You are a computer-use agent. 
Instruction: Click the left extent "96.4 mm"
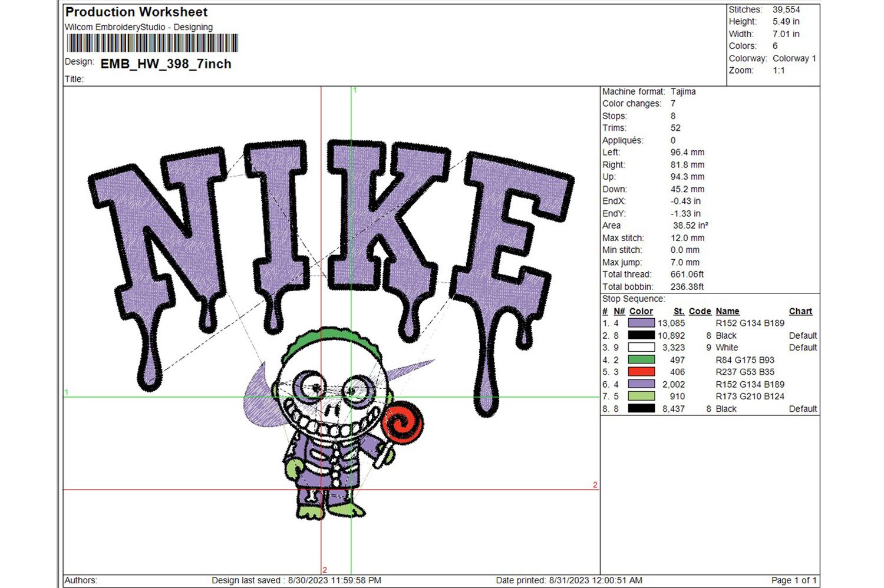(x=687, y=153)
